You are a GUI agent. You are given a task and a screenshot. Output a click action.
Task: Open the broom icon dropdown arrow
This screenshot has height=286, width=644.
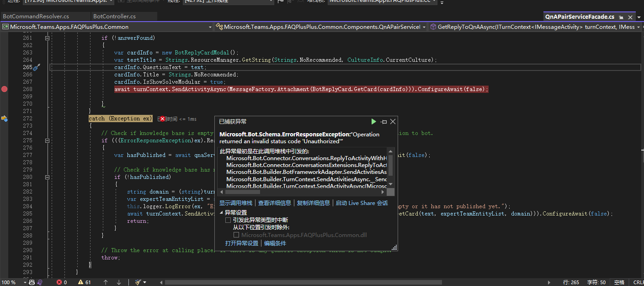pyautogui.click(x=144, y=282)
